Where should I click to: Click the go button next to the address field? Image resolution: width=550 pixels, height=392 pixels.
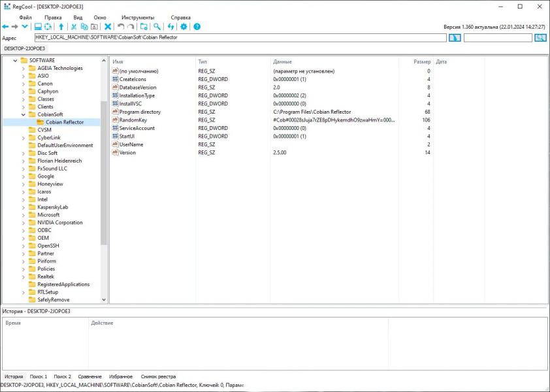455,37
